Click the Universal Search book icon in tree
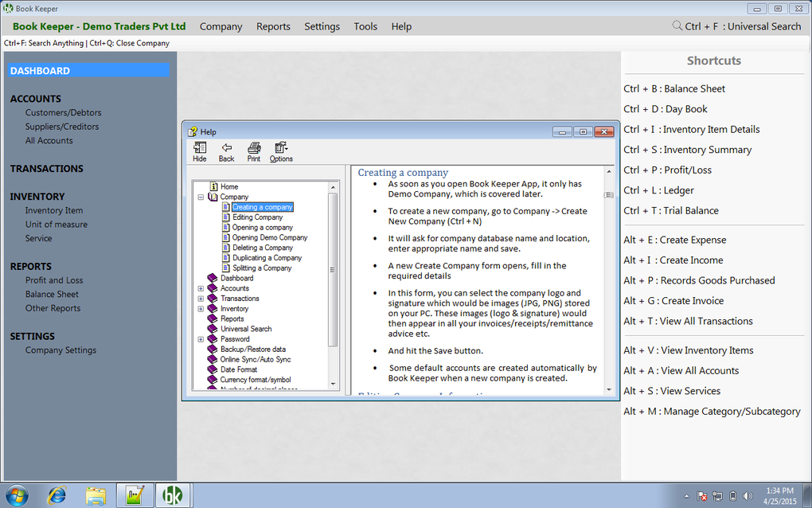This screenshot has width=812, height=508. point(213,329)
